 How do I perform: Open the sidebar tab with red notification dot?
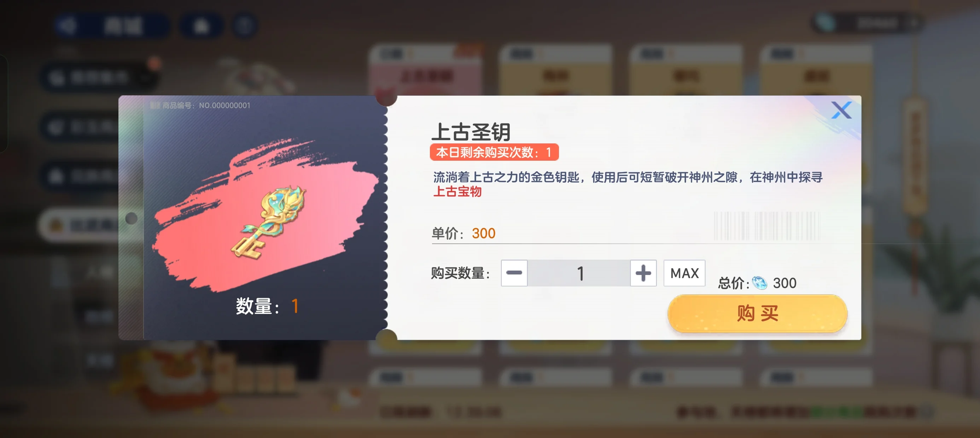tap(99, 78)
